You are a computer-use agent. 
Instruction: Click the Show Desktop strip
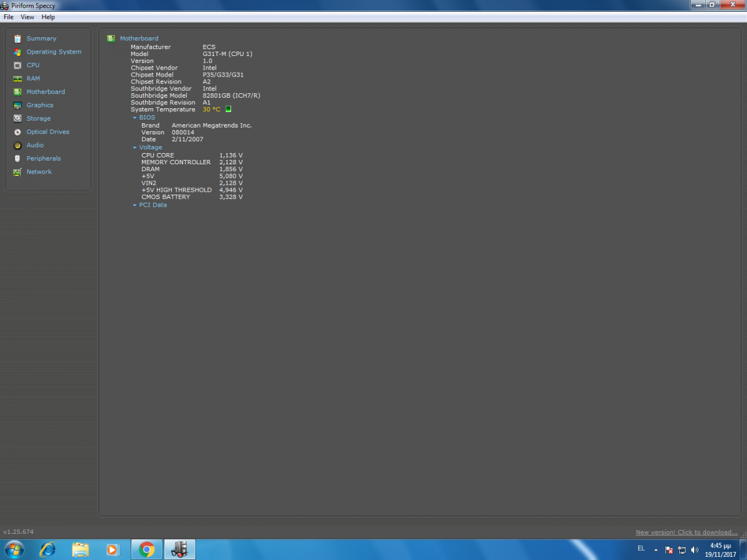(x=743, y=549)
